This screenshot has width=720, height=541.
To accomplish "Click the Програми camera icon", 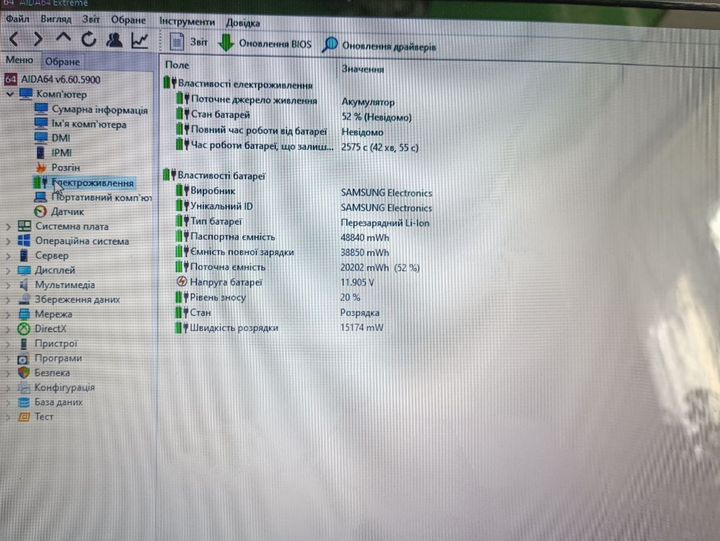I will point(23,358).
